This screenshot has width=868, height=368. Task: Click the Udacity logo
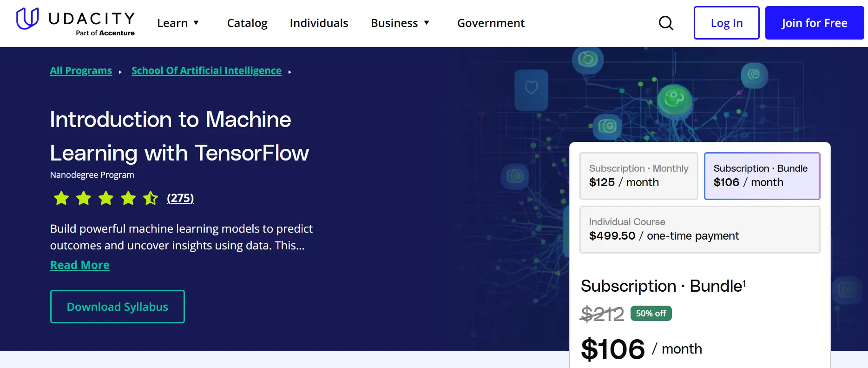coord(76,22)
